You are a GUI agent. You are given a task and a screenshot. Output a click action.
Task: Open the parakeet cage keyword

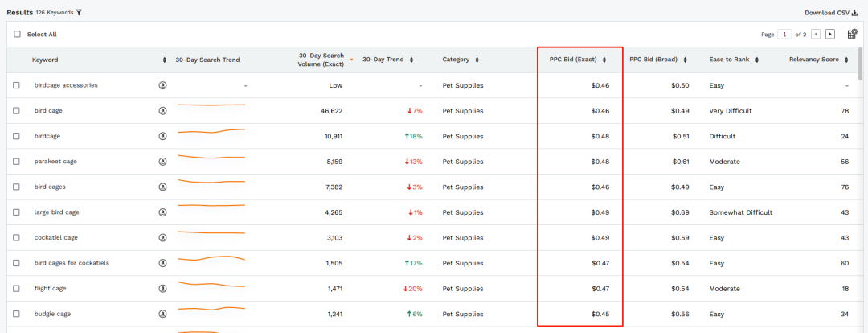[x=55, y=162]
